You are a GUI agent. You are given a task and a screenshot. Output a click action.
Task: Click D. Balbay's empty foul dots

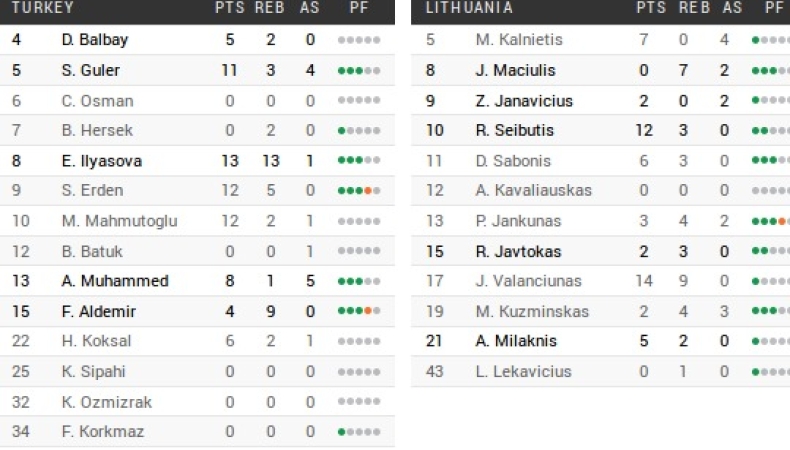(x=359, y=41)
